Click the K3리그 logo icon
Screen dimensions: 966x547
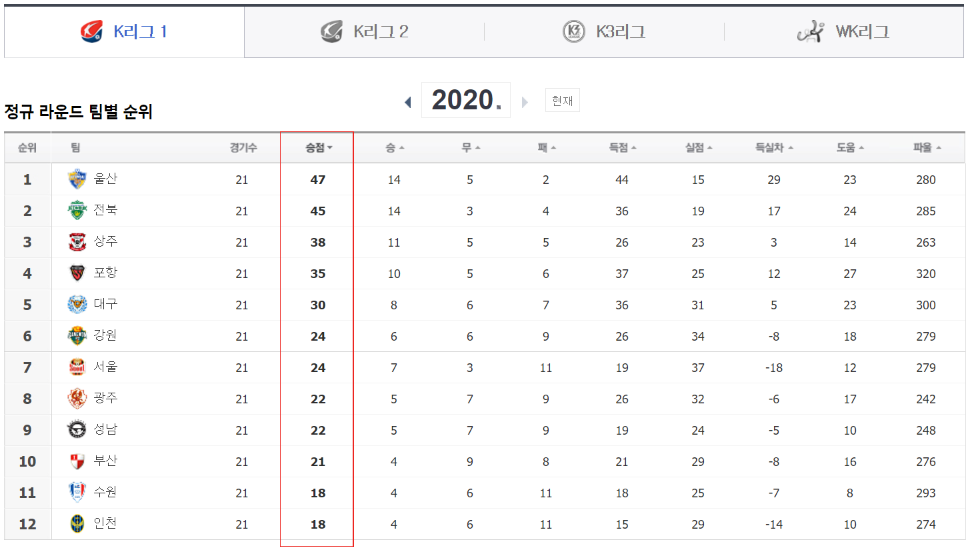(574, 31)
